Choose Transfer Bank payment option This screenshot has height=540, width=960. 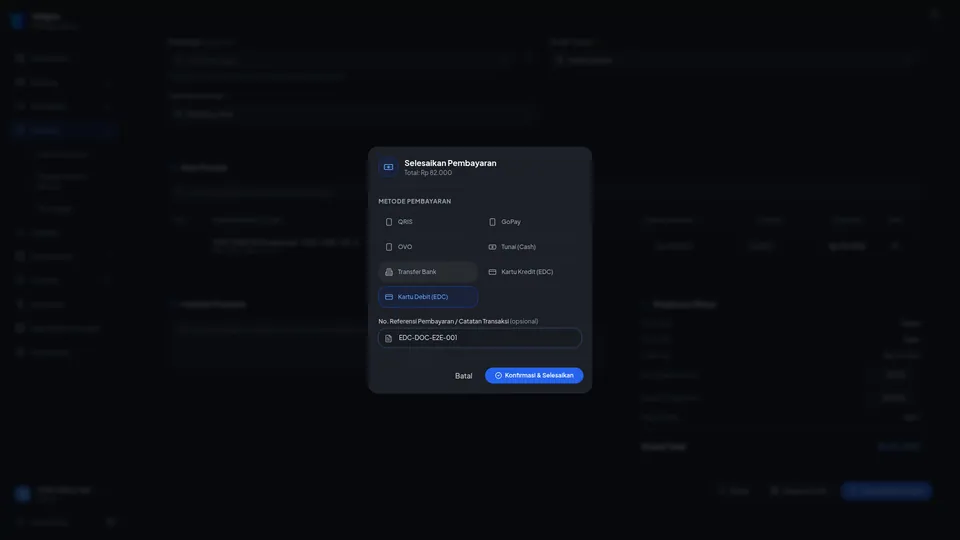tap(428, 272)
